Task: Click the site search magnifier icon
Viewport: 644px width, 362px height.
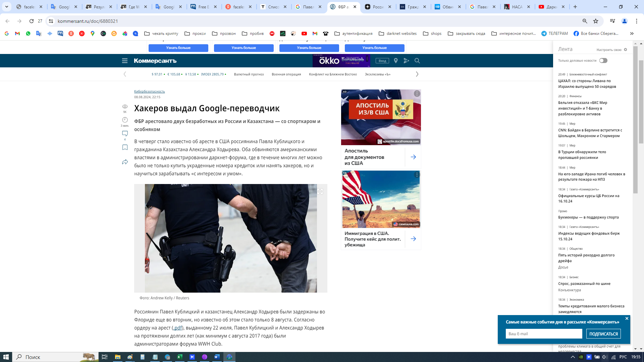Action: pyautogui.click(x=417, y=61)
